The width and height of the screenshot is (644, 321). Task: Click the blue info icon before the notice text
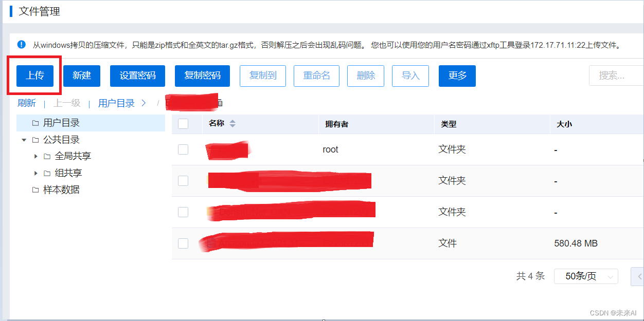[21, 45]
